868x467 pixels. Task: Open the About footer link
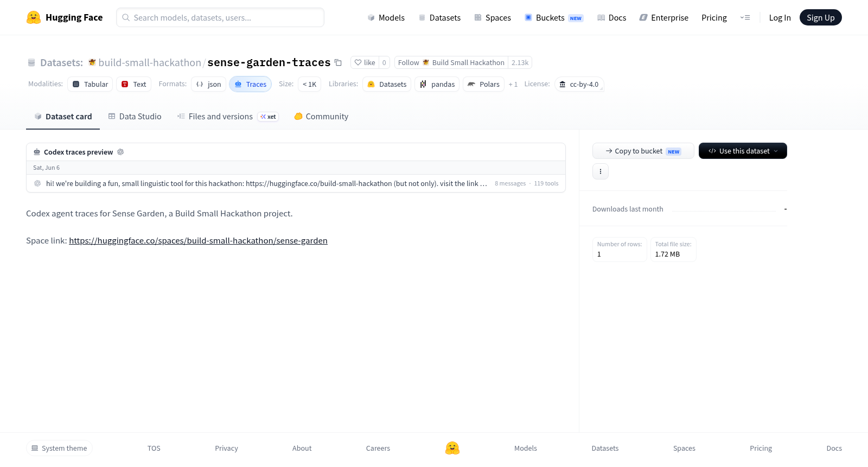pyautogui.click(x=302, y=448)
